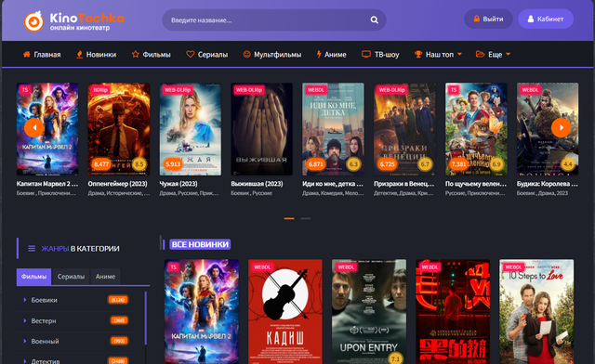Open the Капитан Марвел 2 carousel title
The width and height of the screenshot is (595, 364).
(x=47, y=184)
